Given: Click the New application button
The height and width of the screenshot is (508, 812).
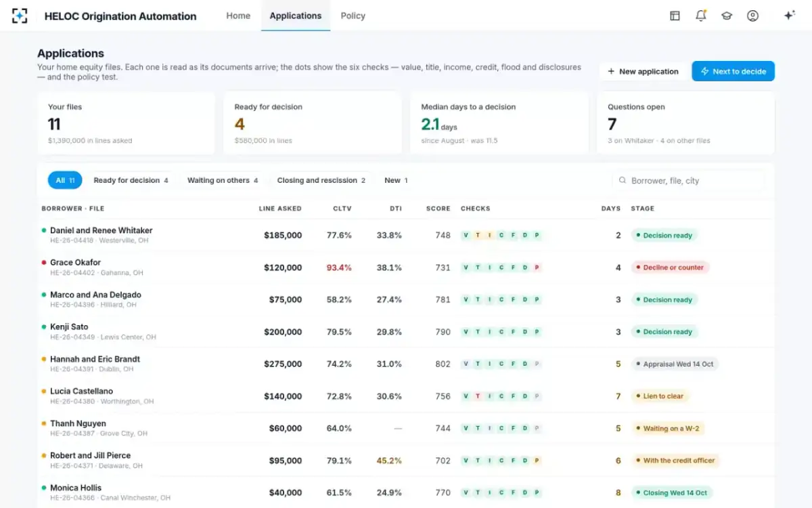Looking at the screenshot, I should (643, 71).
